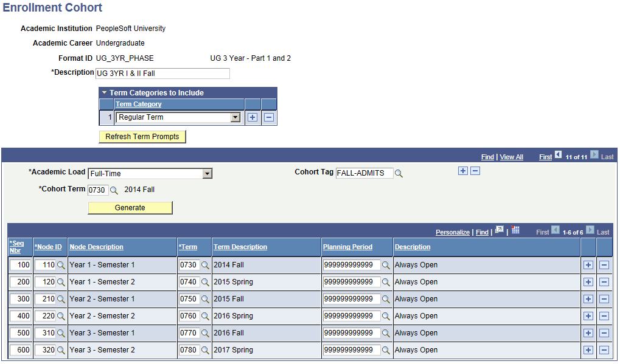620x364 pixels.
Task: Open the Cohort Term lookup magnifier
Action: [114, 190]
